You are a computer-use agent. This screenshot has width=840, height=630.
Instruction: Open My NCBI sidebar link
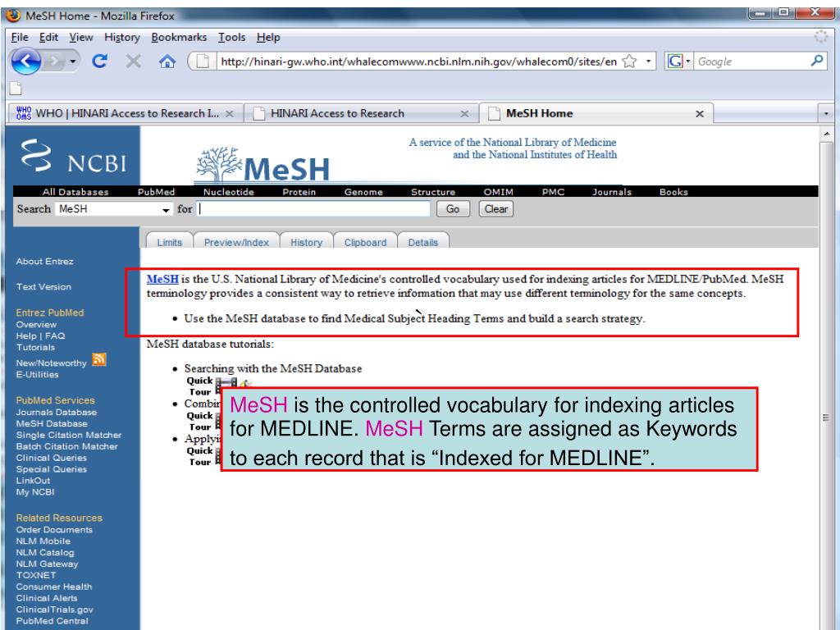[34, 492]
